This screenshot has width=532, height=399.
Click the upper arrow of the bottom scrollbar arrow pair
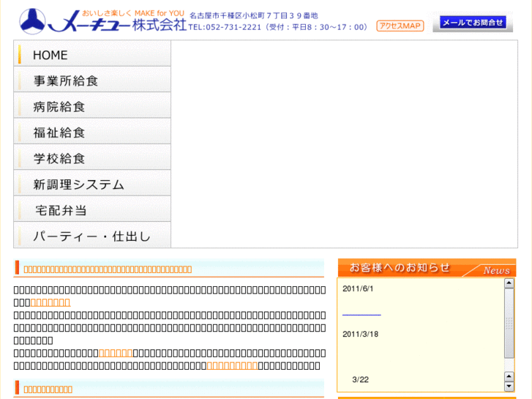(x=509, y=376)
